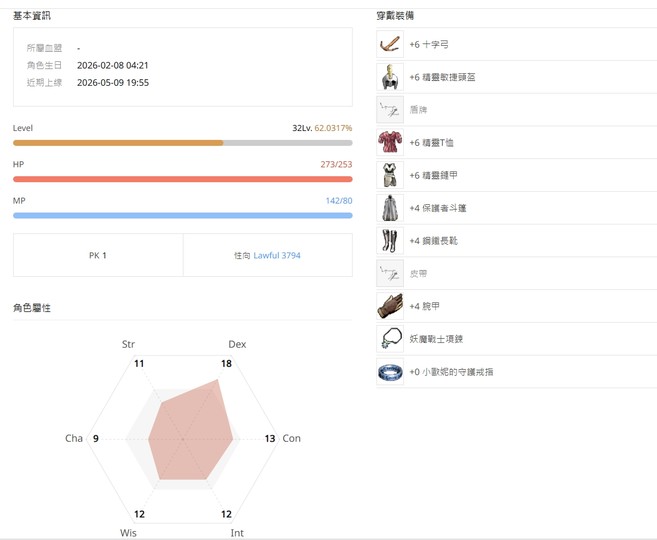Viewport: 657px width, 540px height.
Task: Click the orange Level progress bar
Action: pyautogui.click(x=183, y=143)
